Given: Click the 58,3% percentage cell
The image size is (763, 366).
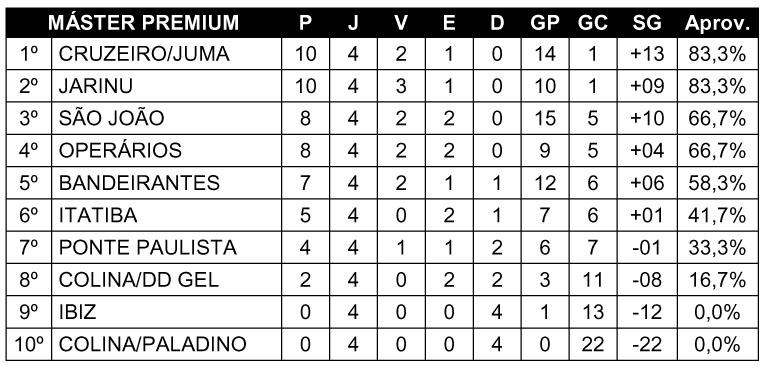Looking at the screenshot, I should point(717,183).
